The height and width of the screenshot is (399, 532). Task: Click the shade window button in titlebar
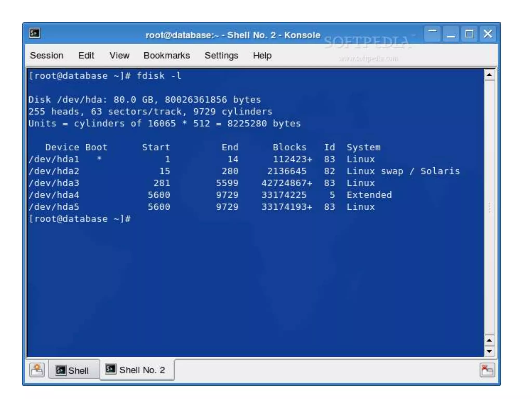click(x=432, y=34)
